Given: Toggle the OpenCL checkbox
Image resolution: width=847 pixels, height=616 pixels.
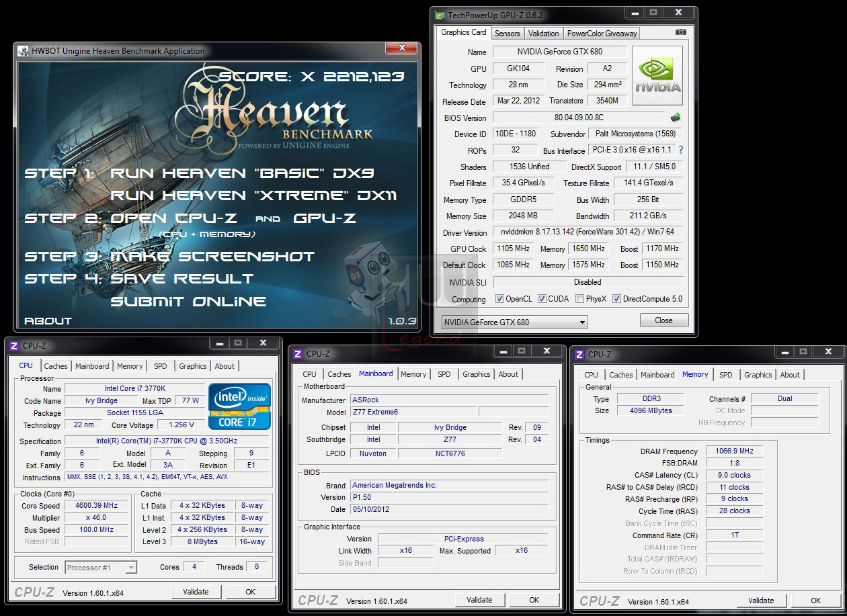Looking at the screenshot, I should click(499, 299).
